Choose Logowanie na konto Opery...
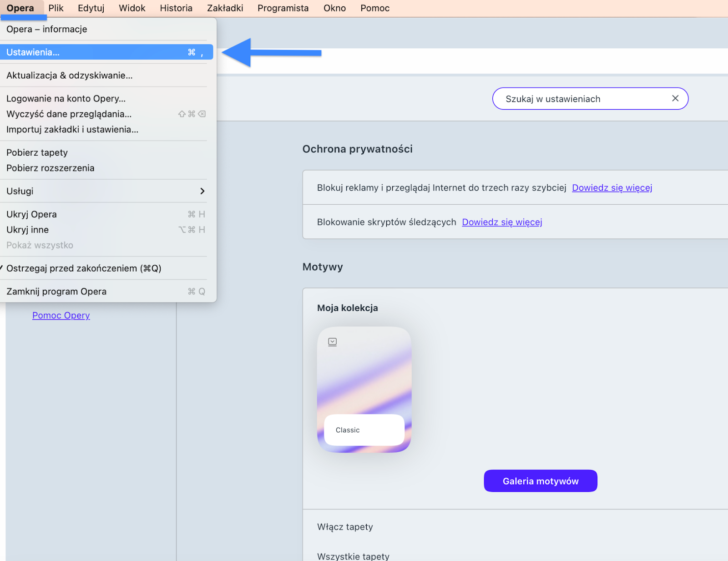Screen dimensions: 728x561 (106, 99)
